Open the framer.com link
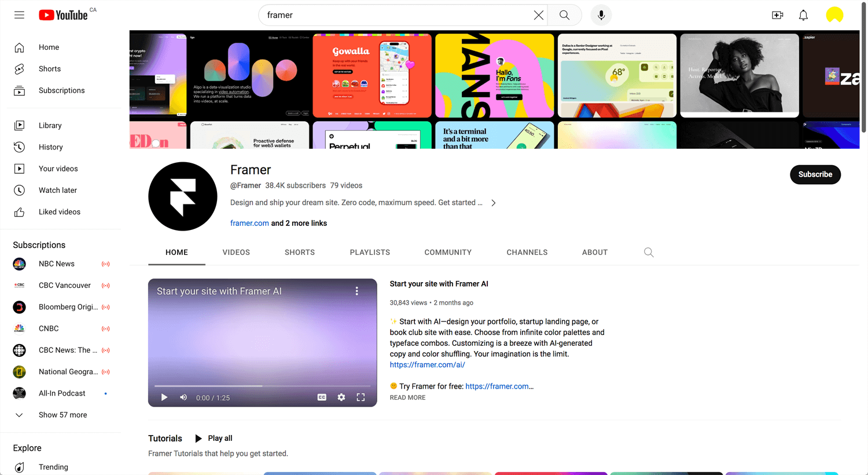The width and height of the screenshot is (868, 475). (249, 223)
